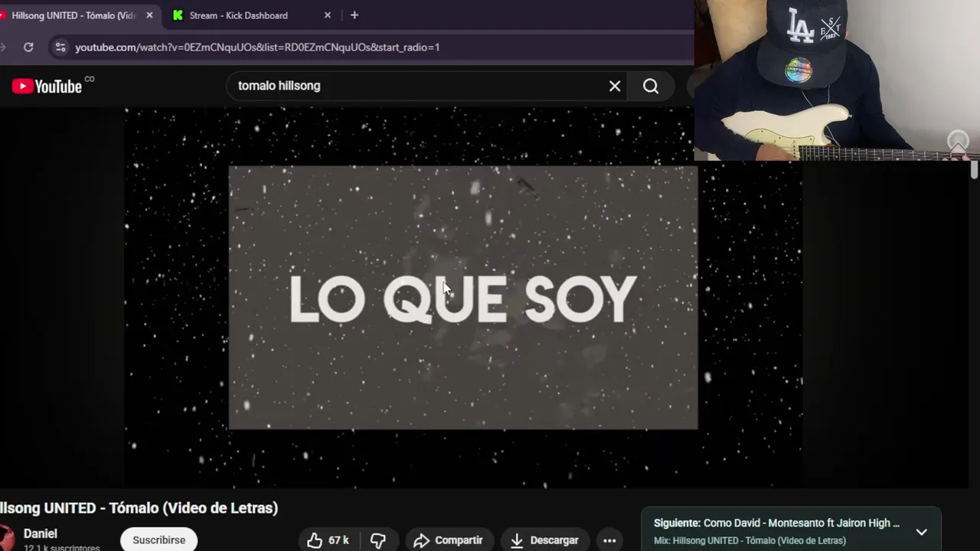Screen dimensions: 980x551
Task: Click the YouTube logo
Action: (47, 86)
